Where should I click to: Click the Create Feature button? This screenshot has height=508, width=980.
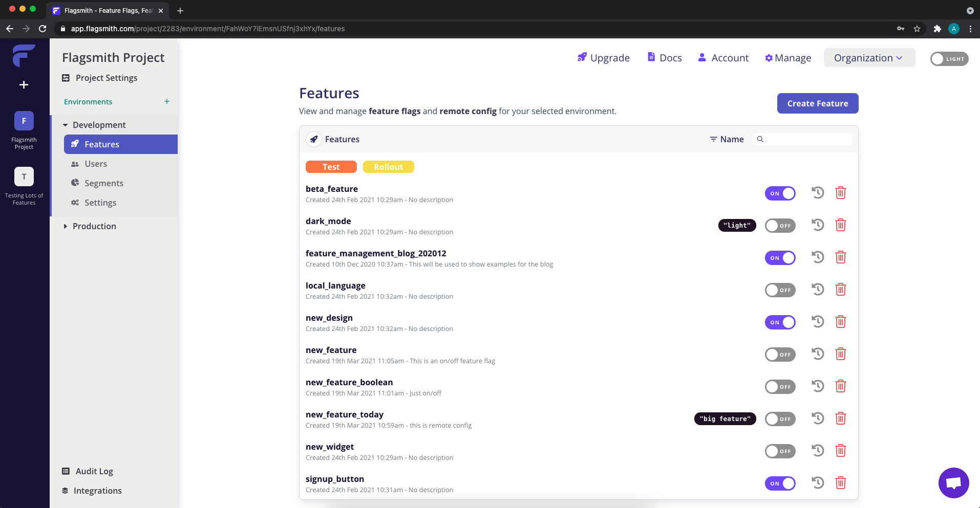[818, 103]
